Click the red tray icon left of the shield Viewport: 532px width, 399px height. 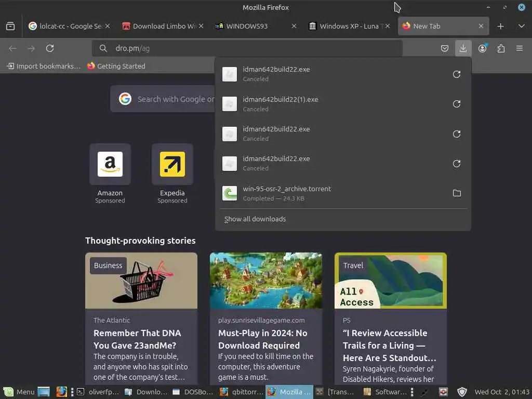(444, 392)
